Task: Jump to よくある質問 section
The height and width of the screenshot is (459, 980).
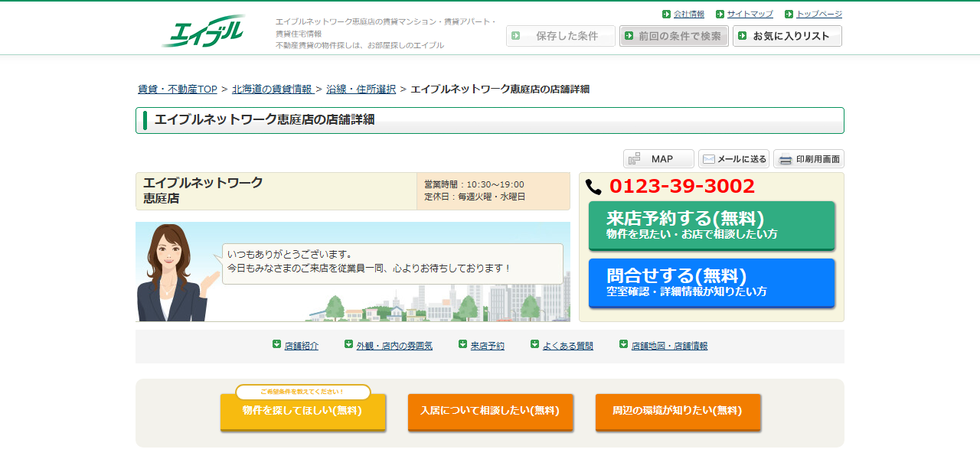Action: [568, 346]
